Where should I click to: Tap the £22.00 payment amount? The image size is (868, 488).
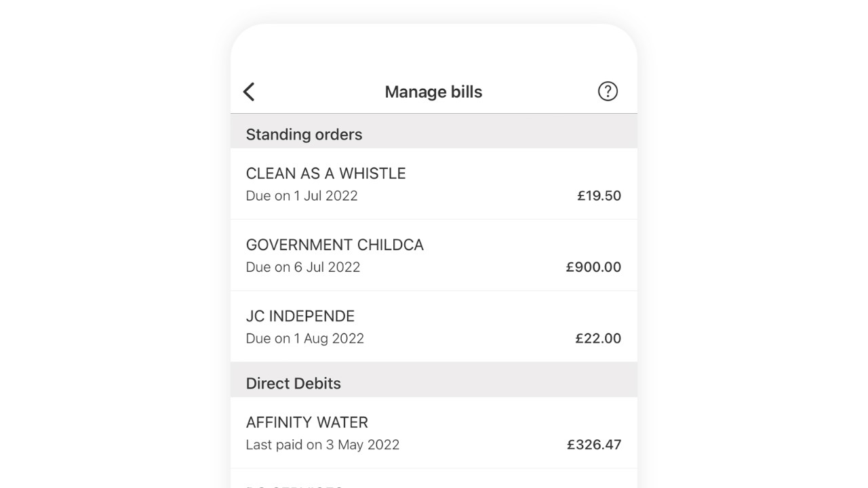(598, 338)
